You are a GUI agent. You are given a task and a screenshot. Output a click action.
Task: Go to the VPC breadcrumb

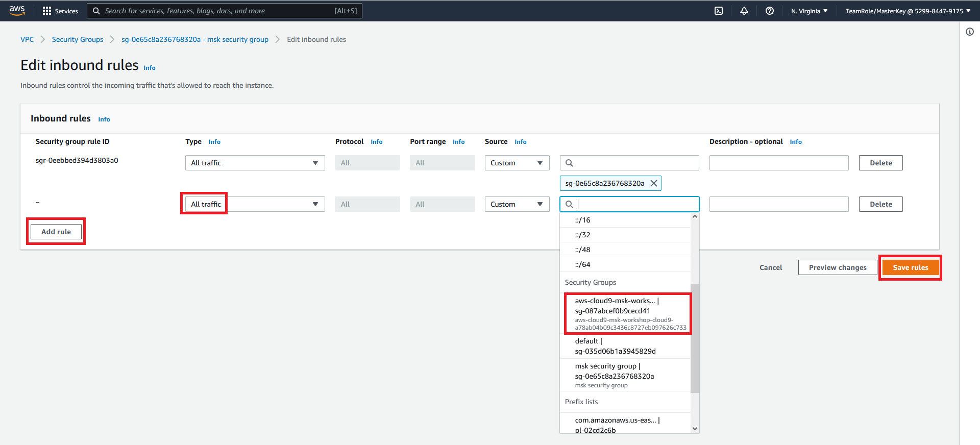[x=27, y=39]
